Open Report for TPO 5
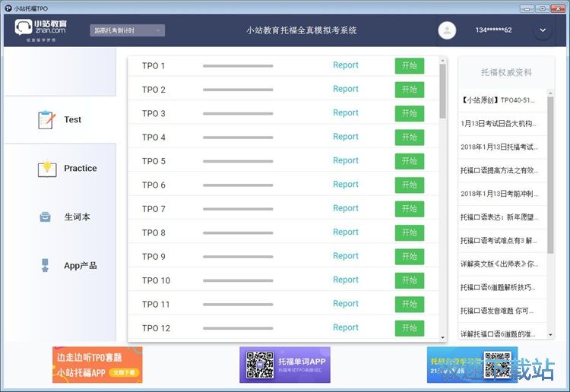The image size is (570, 392). 345,160
